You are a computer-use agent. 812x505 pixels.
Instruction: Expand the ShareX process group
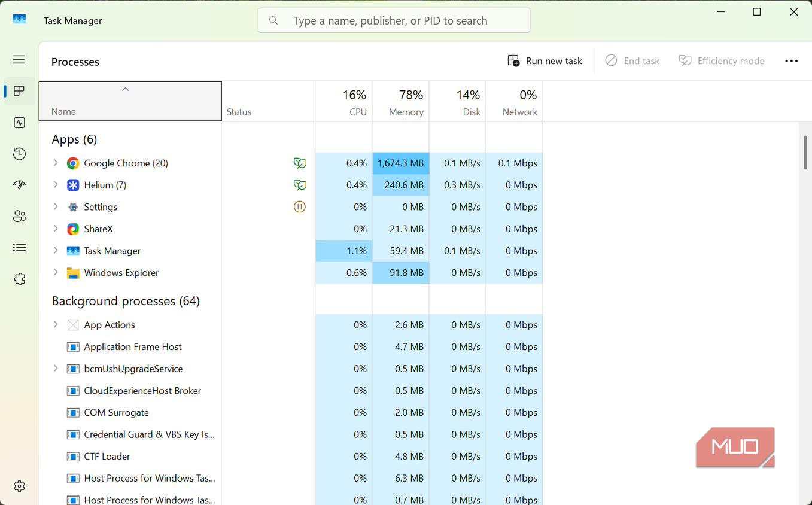[56, 229]
